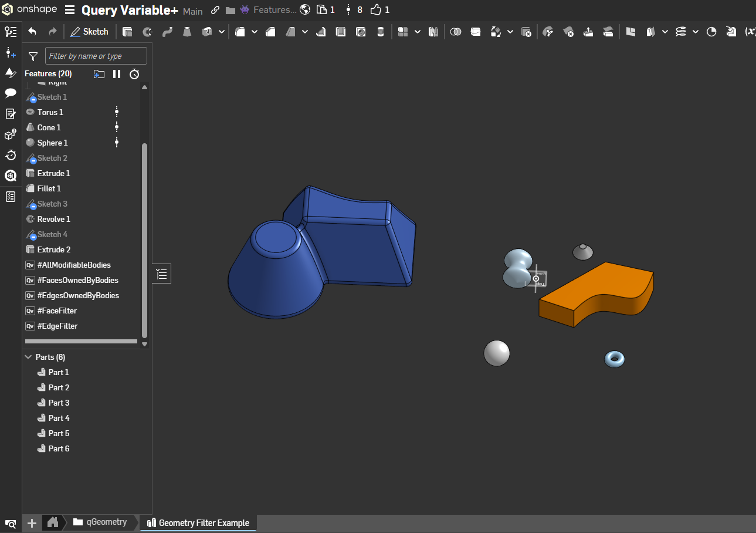756x533 pixels.
Task: Click the horizontal scrollbar in feature list
Action: [81, 341]
